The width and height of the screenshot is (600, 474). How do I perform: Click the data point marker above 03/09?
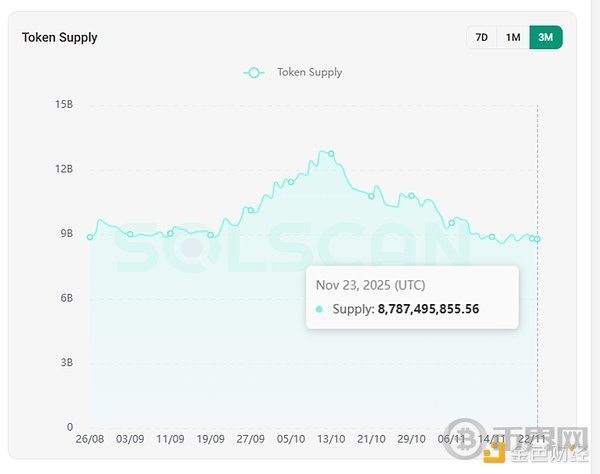pos(130,234)
